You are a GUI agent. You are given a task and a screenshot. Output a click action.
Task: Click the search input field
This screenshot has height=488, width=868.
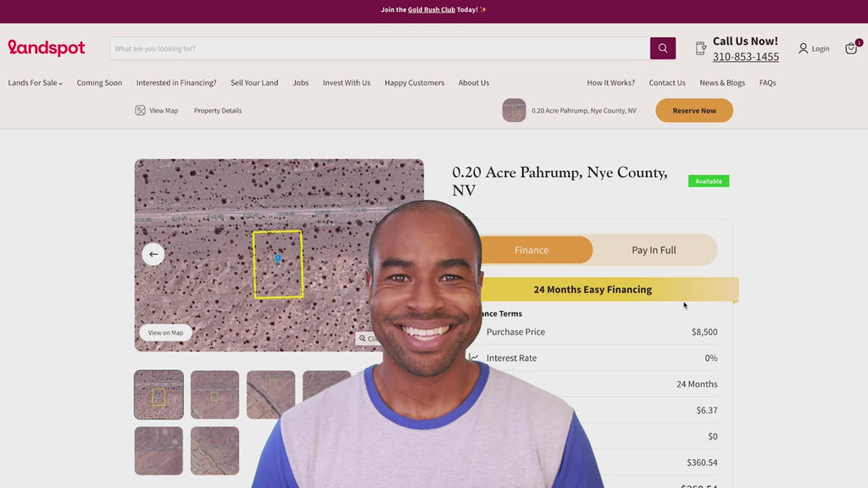point(380,48)
